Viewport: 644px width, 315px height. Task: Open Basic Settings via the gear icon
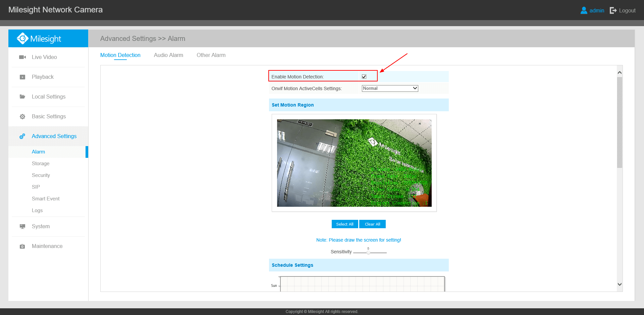pos(22,116)
